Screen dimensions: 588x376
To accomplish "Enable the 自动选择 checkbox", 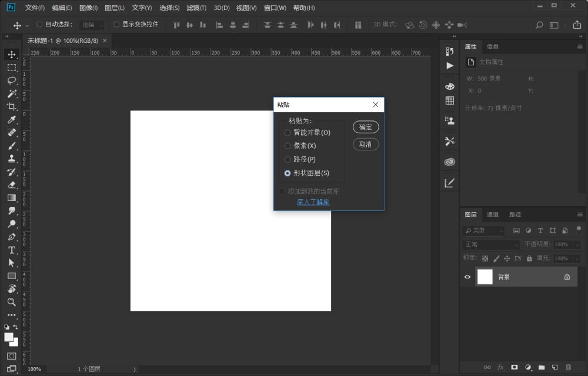I will point(39,25).
